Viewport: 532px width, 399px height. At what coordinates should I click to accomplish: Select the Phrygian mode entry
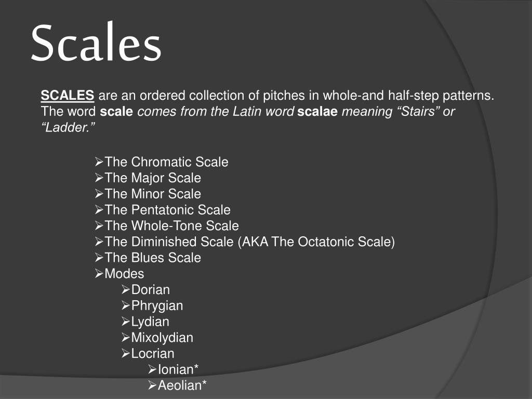(157, 305)
